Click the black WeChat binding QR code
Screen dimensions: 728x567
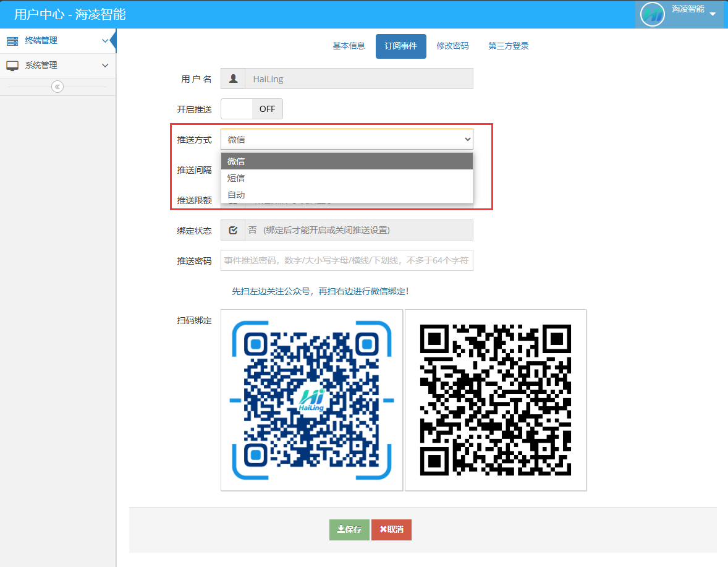point(496,400)
